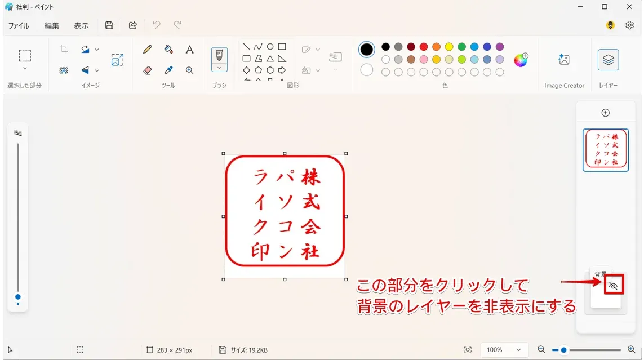Select the rectangular selection tool
Viewport: 644px width, 360px height.
(x=24, y=54)
